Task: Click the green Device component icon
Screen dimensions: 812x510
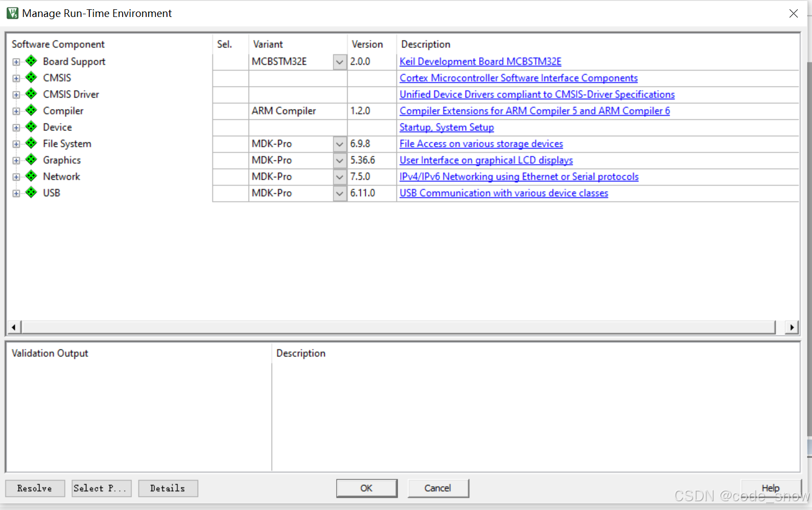Action: click(31, 127)
